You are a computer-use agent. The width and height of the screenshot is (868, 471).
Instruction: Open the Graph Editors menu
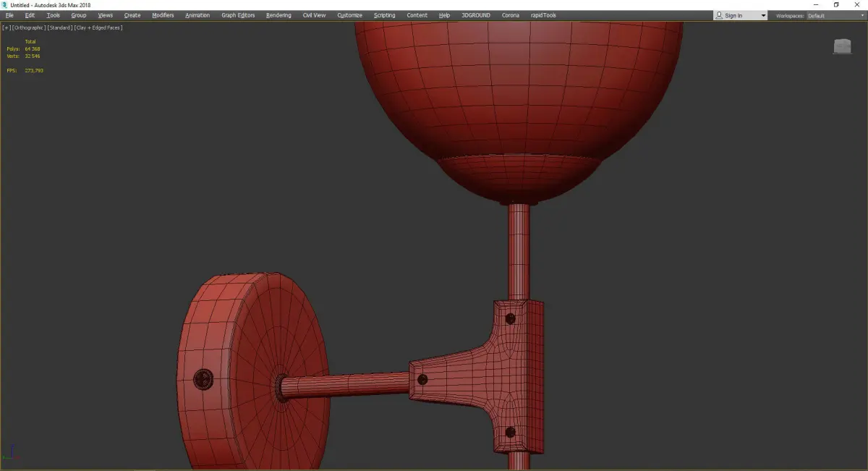point(238,15)
